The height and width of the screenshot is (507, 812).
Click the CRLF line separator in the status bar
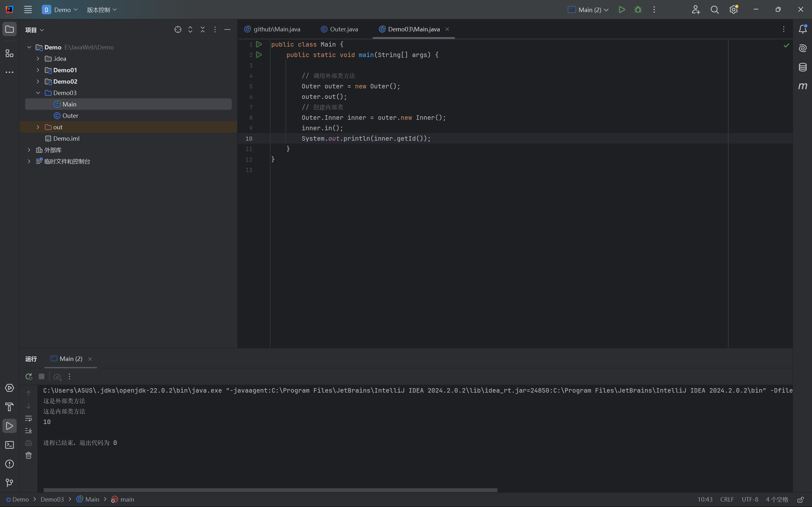coord(727,500)
